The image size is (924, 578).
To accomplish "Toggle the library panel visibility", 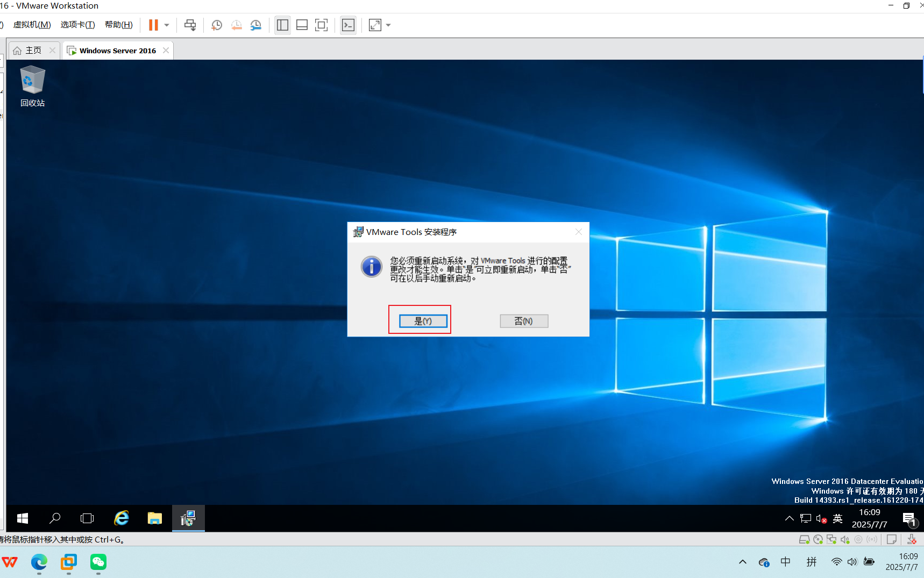I will pos(282,25).
